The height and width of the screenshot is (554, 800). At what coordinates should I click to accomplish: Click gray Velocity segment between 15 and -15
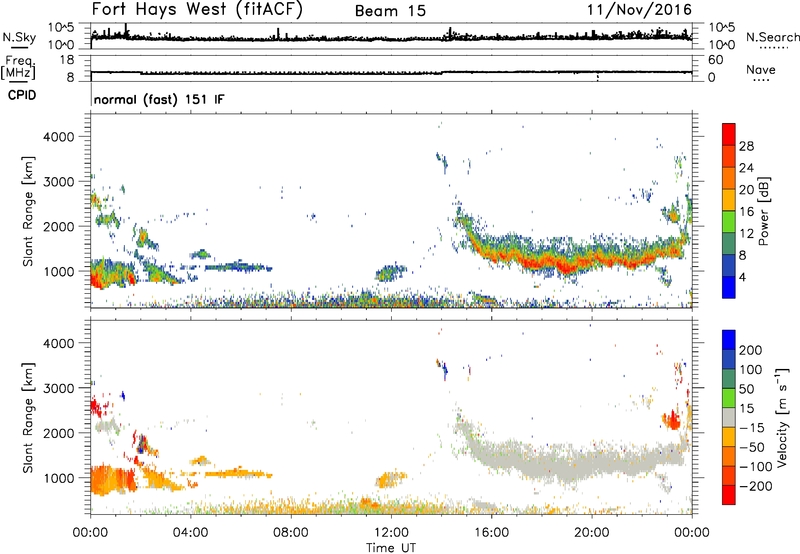pyautogui.click(x=729, y=417)
